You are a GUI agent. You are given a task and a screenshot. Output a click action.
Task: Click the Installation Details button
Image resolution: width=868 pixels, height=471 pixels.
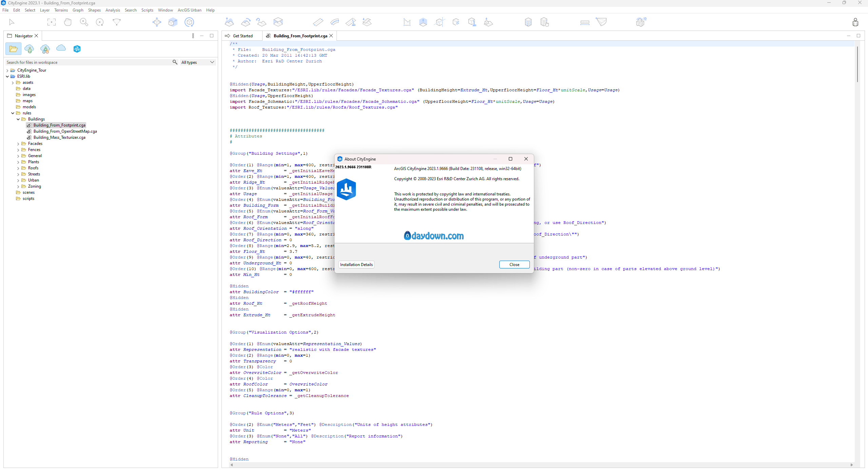click(356, 265)
